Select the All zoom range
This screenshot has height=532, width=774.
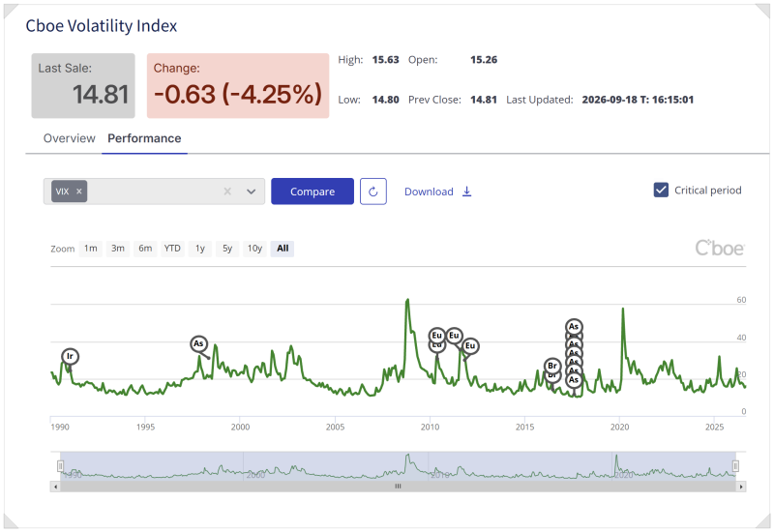(283, 249)
